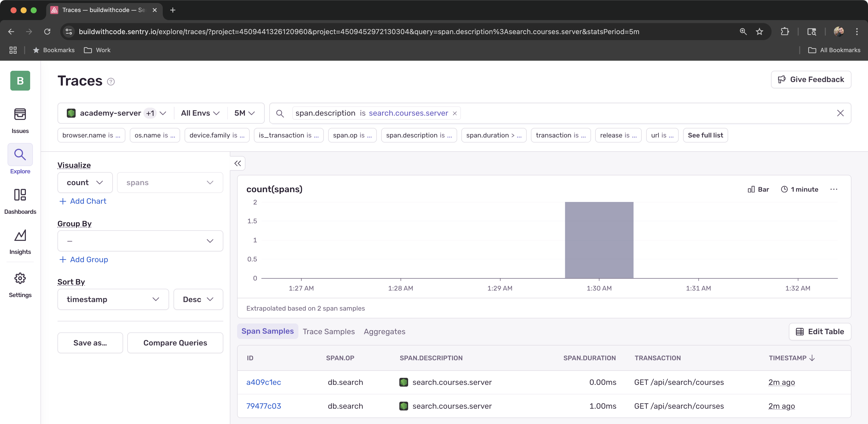Click Add Chart link
868x424 pixels.
pyautogui.click(x=83, y=201)
